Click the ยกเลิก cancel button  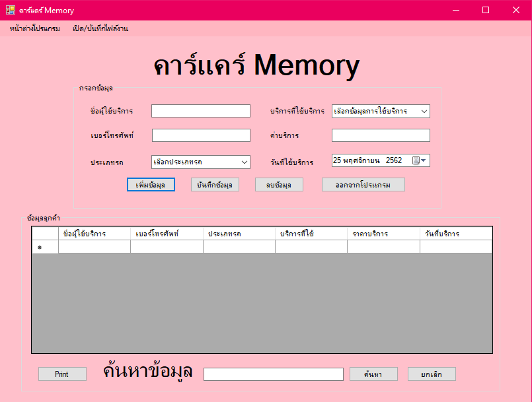coord(432,374)
